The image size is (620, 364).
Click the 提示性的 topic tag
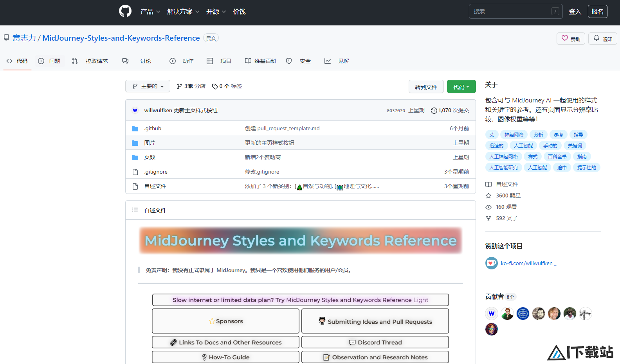click(586, 167)
